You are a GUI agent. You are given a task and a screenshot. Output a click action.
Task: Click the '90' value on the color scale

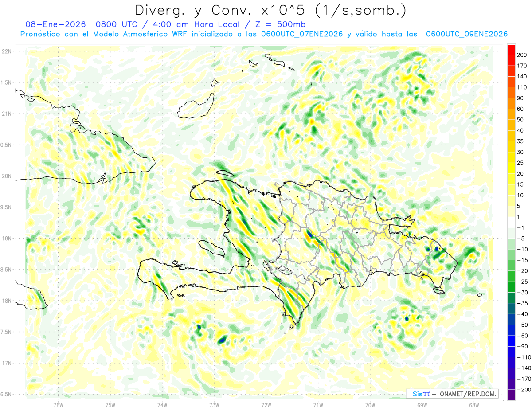coord(521,98)
